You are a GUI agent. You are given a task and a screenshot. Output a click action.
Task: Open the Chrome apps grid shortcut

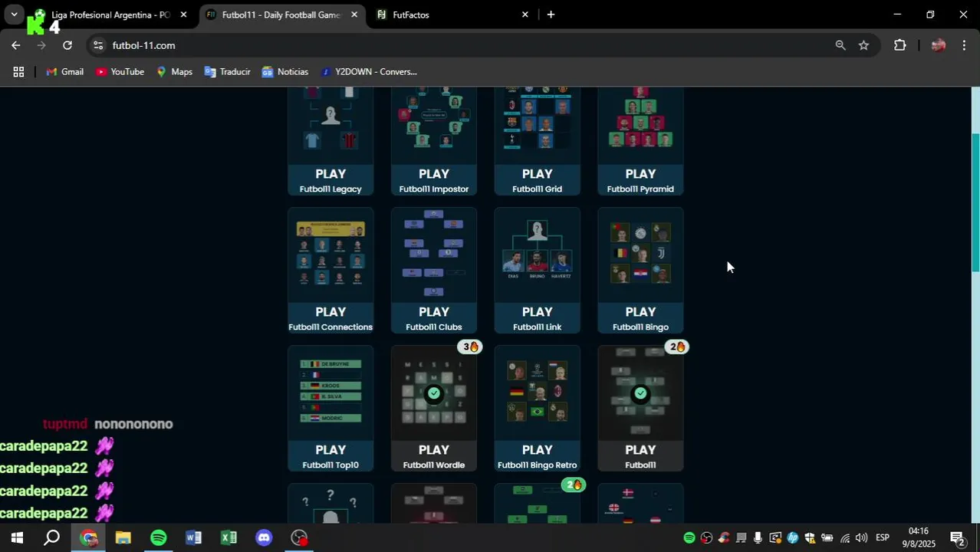(x=18, y=72)
